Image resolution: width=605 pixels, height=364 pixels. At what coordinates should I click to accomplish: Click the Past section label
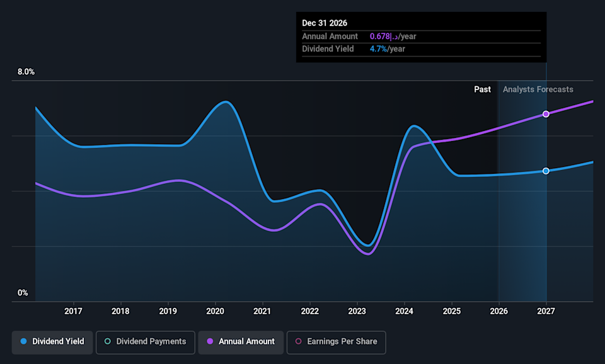coord(482,89)
